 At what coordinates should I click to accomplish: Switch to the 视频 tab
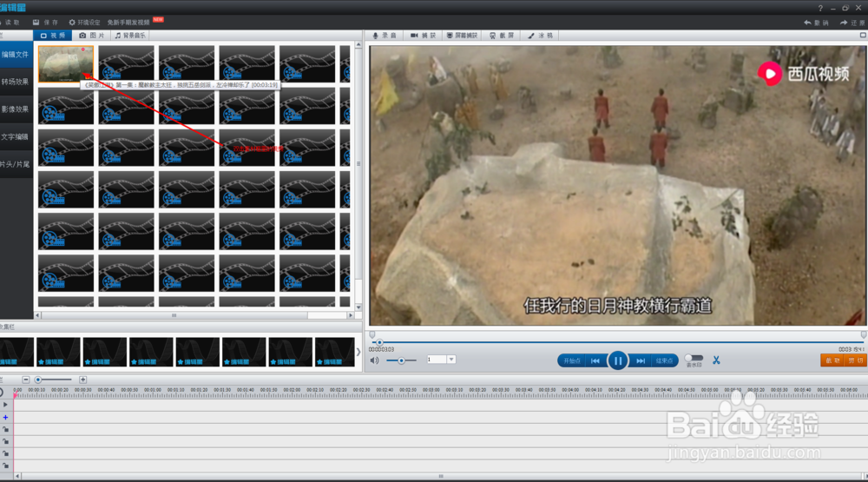[x=53, y=36]
